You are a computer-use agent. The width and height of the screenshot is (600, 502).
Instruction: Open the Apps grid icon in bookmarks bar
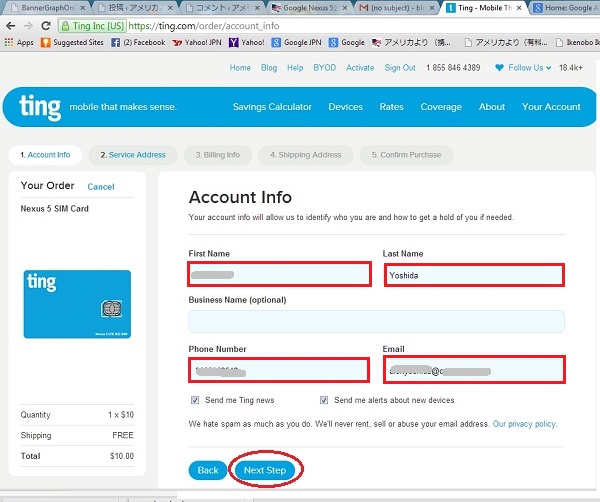coord(9,42)
